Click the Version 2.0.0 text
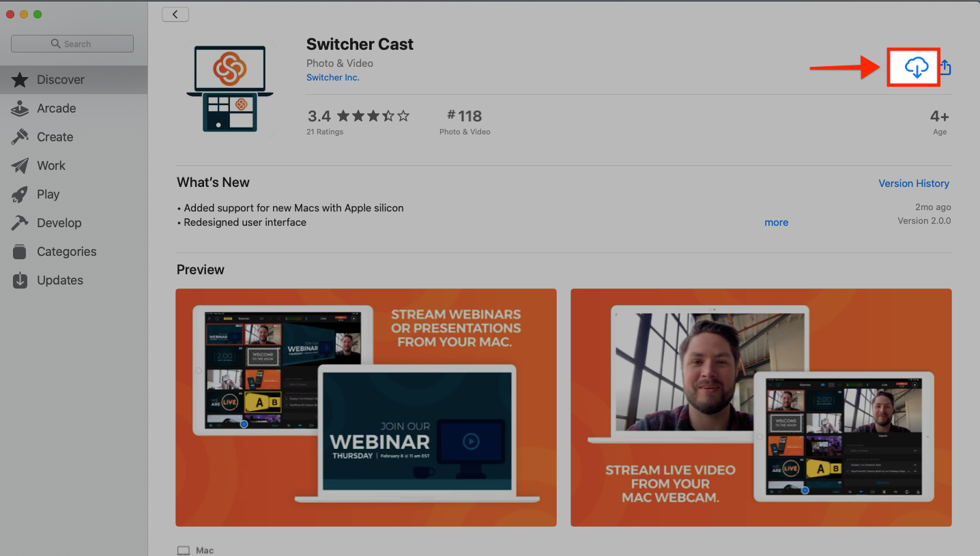 924,221
